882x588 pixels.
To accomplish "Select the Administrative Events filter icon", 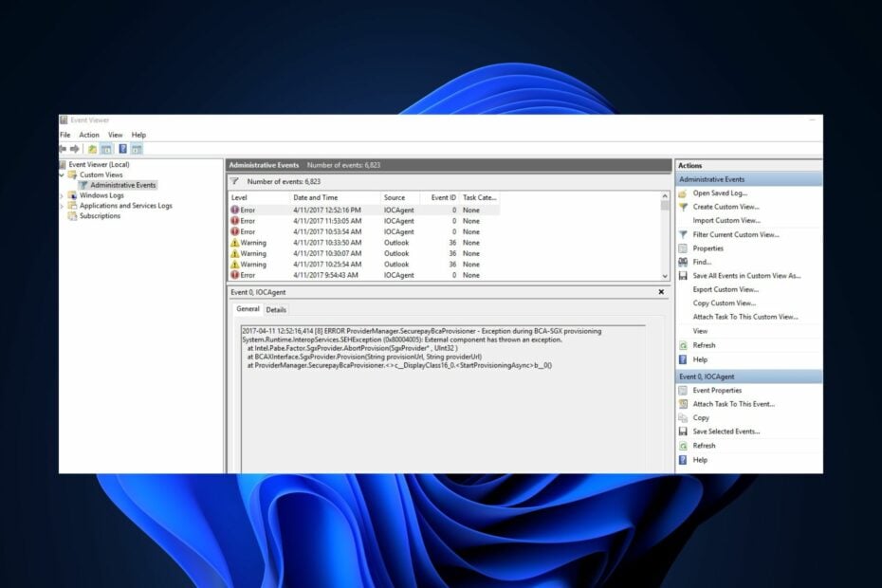I will pyautogui.click(x=83, y=186).
